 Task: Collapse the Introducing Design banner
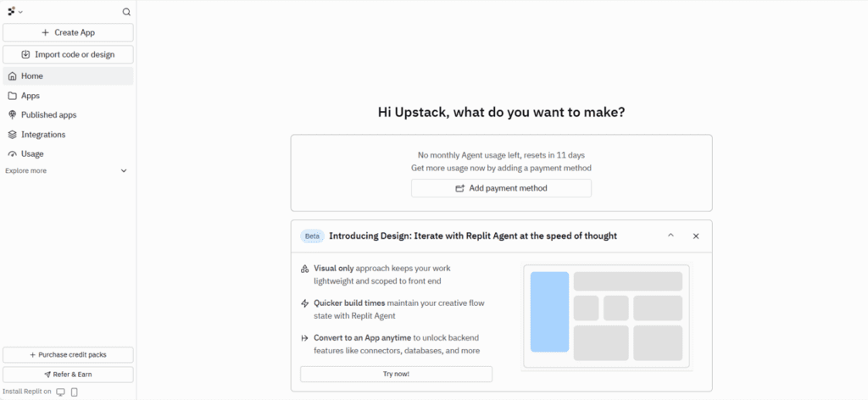click(671, 236)
